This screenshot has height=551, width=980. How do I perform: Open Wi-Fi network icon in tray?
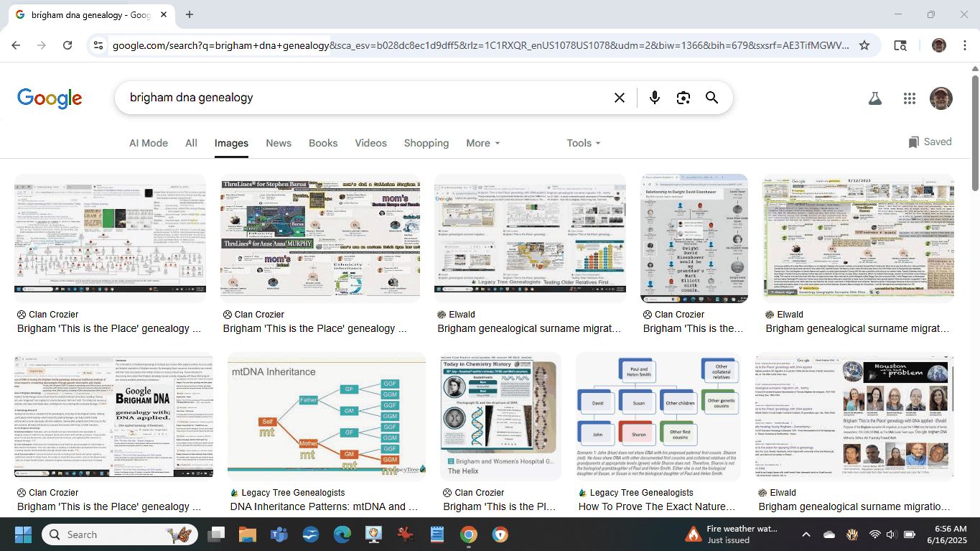click(x=874, y=534)
